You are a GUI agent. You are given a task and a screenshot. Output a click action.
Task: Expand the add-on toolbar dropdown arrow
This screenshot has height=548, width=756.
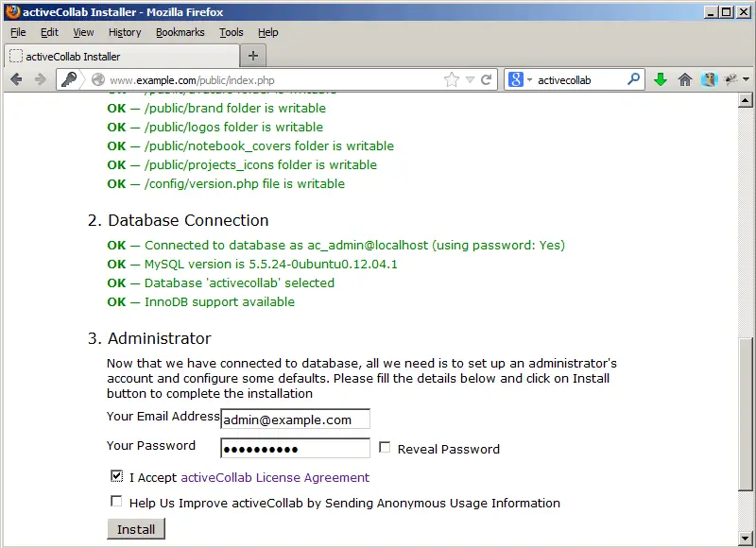(x=746, y=79)
